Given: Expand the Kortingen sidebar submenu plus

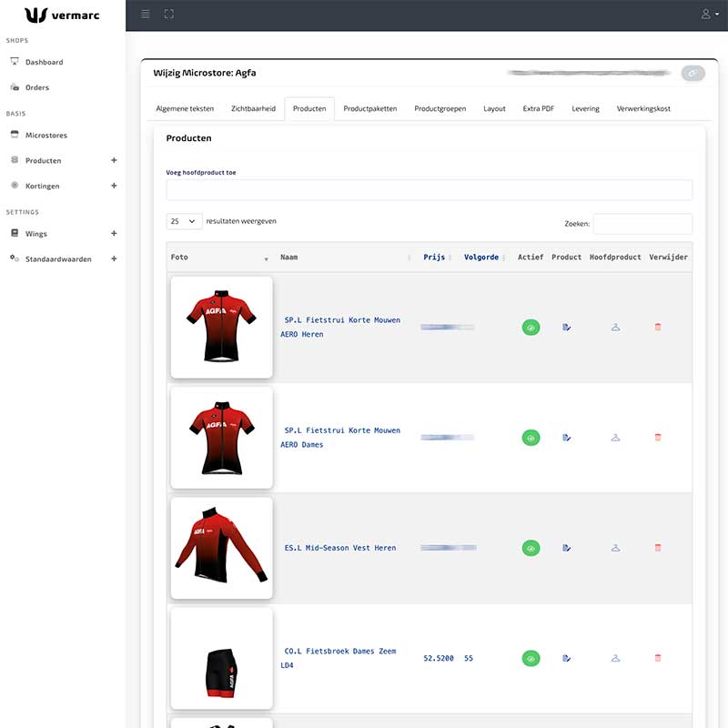Looking at the screenshot, I should [x=114, y=186].
